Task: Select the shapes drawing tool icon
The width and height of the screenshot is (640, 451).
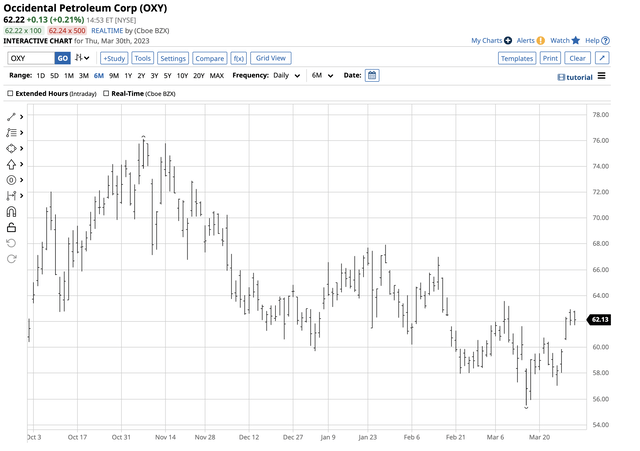Action: pos(11,149)
